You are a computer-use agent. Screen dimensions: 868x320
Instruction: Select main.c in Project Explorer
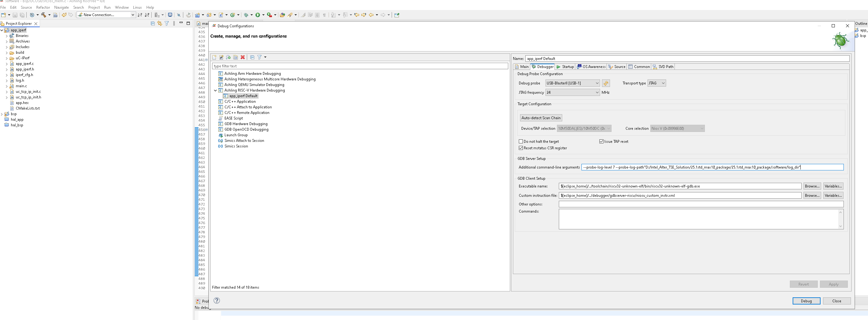point(21,86)
